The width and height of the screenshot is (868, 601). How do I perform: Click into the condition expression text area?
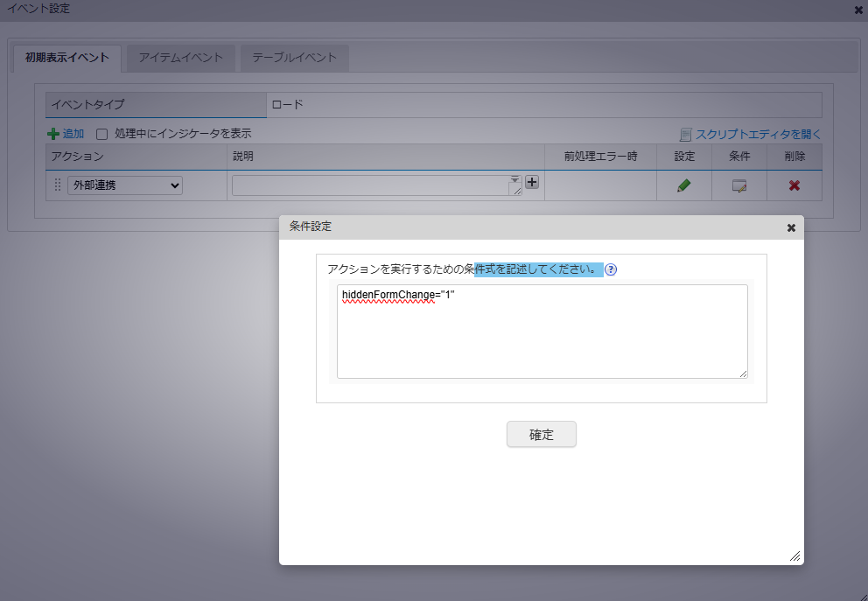click(542, 337)
